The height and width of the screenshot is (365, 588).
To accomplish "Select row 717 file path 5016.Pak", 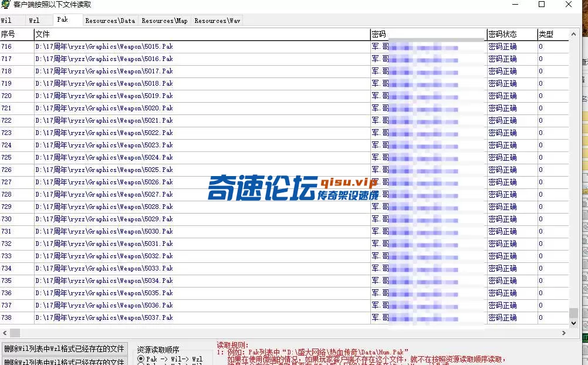I will pyautogui.click(x=104, y=59).
